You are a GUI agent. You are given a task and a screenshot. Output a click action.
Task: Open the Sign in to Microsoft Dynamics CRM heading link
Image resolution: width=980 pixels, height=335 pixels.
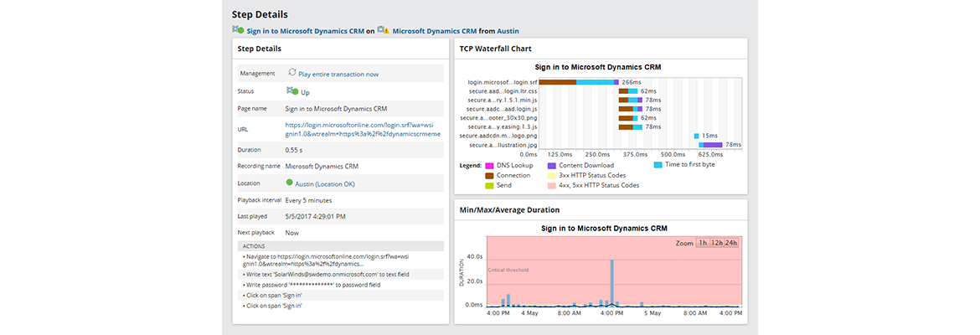305,31
